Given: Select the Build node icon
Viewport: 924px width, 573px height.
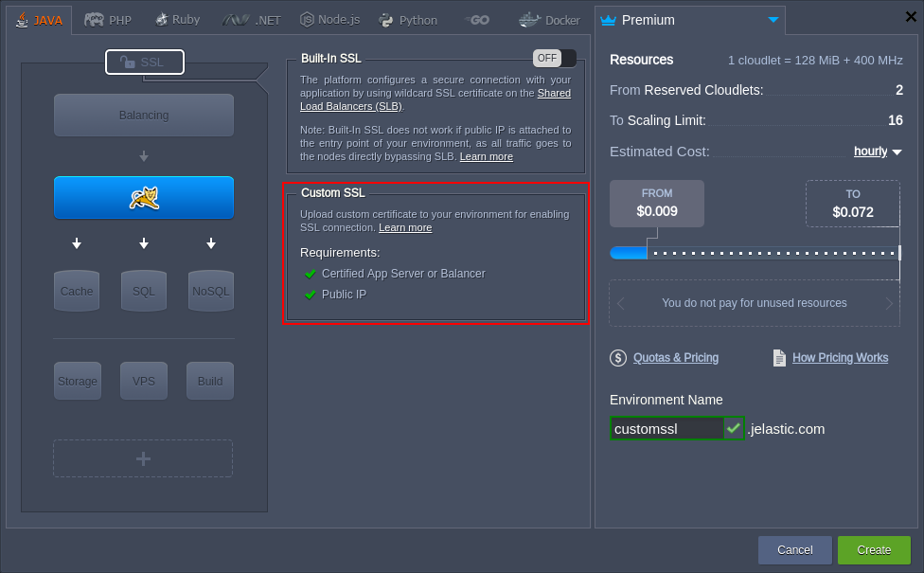Looking at the screenshot, I should pyautogui.click(x=210, y=381).
